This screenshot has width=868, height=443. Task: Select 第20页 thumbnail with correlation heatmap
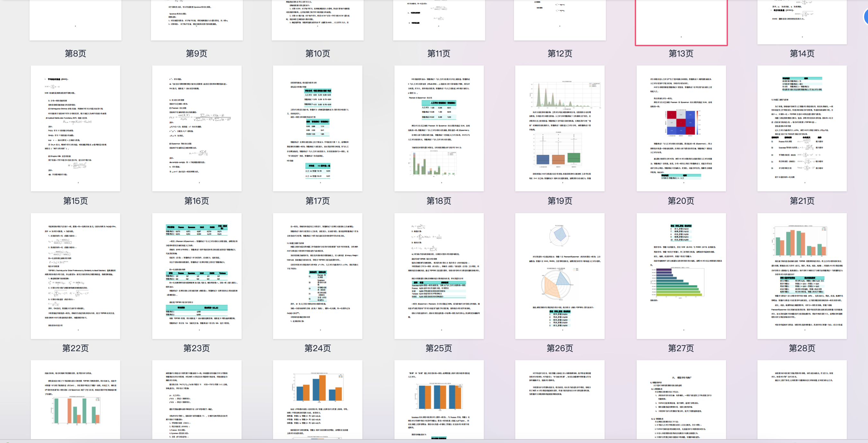681,128
